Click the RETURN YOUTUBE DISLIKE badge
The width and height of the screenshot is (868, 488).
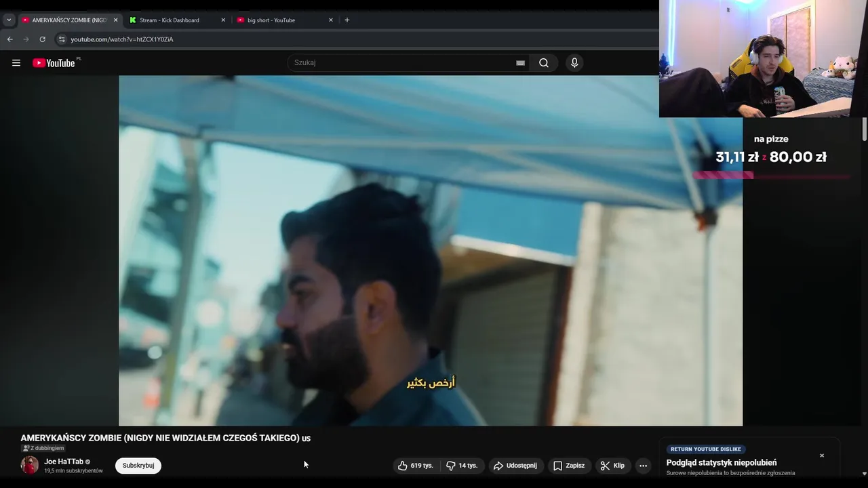coord(706,449)
